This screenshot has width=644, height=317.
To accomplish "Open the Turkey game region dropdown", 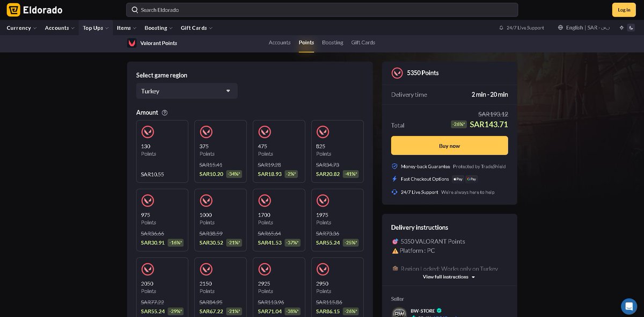I will coord(187,91).
